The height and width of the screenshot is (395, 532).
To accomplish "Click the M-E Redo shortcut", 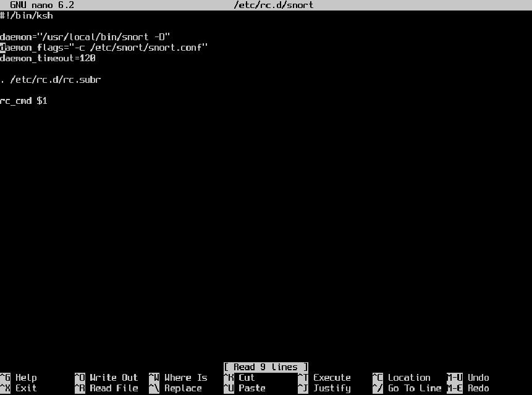I will click(468, 388).
